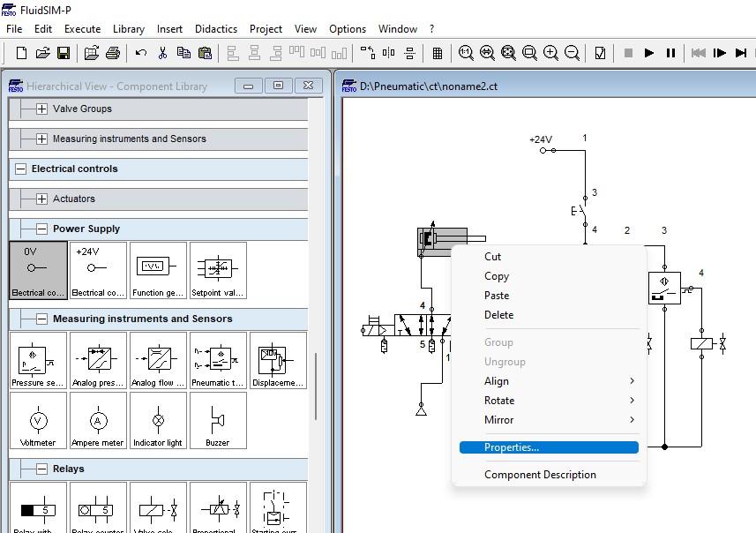Click the +24V source label on canvas
756x533 pixels.
tap(541, 139)
